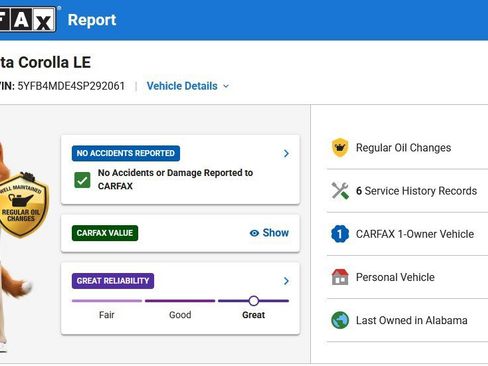Click the reliability slider knob
The height and width of the screenshot is (366, 488).
(253, 301)
